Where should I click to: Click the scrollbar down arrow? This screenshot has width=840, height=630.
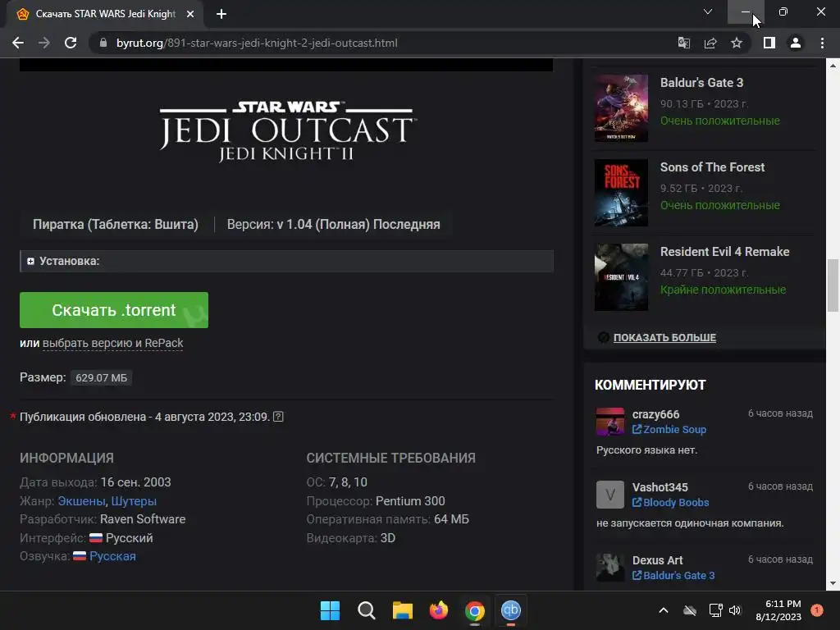click(833, 583)
